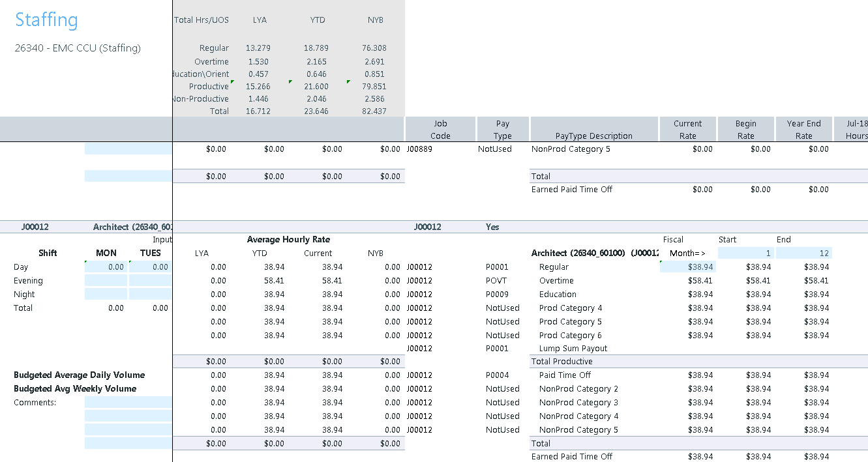Select the Night shift TUES input cell

tap(150, 294)
